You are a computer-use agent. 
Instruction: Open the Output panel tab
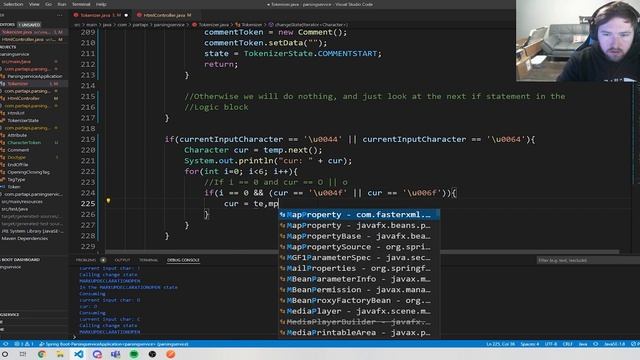(x=122, y=260)
